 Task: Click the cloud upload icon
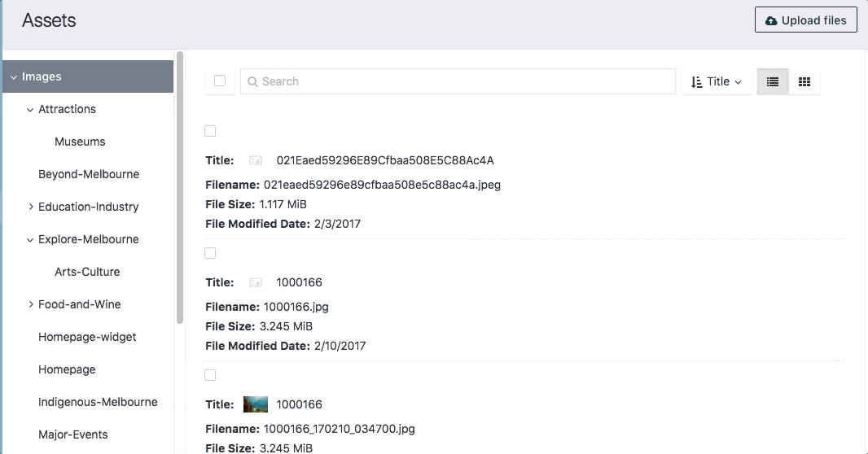click(x=770, y=20)
